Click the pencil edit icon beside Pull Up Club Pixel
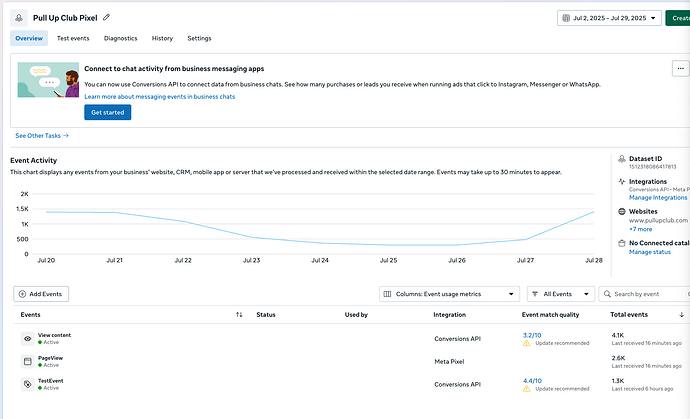The height and width of the screenshot is (419, 690). click(106, 18)
